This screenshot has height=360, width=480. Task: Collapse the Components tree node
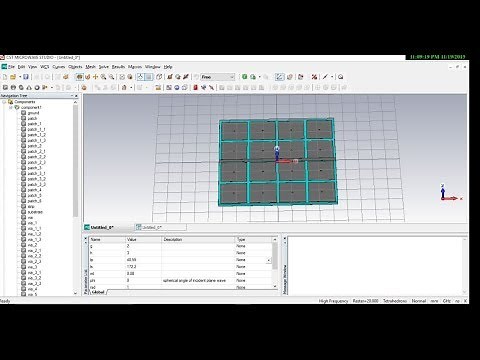4,102
